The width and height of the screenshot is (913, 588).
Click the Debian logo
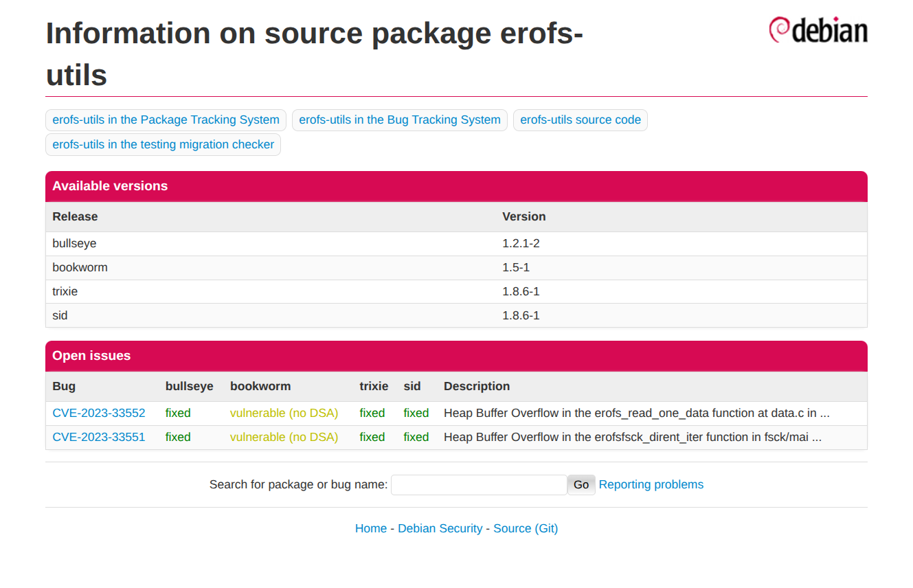pyautogui.click(x=818, y=30)
